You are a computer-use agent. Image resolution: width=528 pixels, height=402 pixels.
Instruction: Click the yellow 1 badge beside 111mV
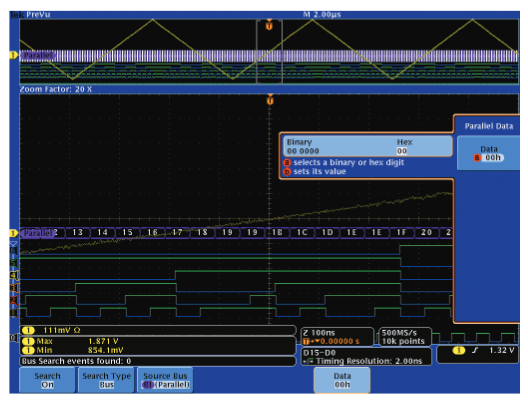pos(28,330)
